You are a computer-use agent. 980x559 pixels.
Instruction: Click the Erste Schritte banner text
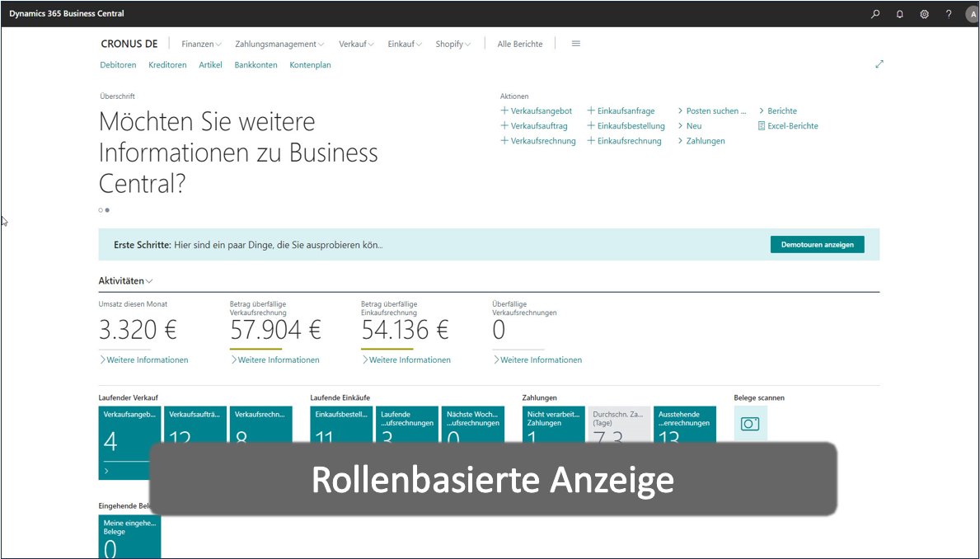[248, 245]
